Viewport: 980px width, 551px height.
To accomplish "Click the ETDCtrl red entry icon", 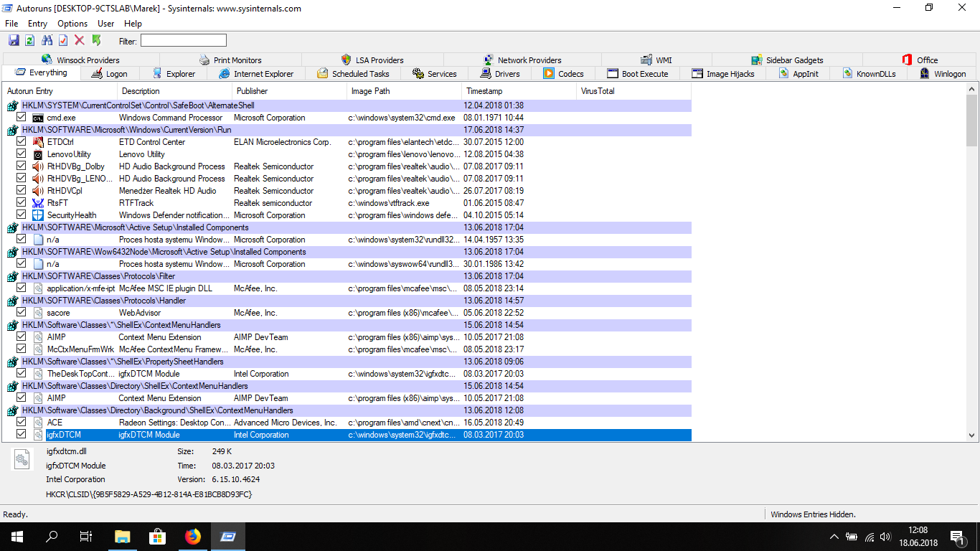I will [38, 142].
